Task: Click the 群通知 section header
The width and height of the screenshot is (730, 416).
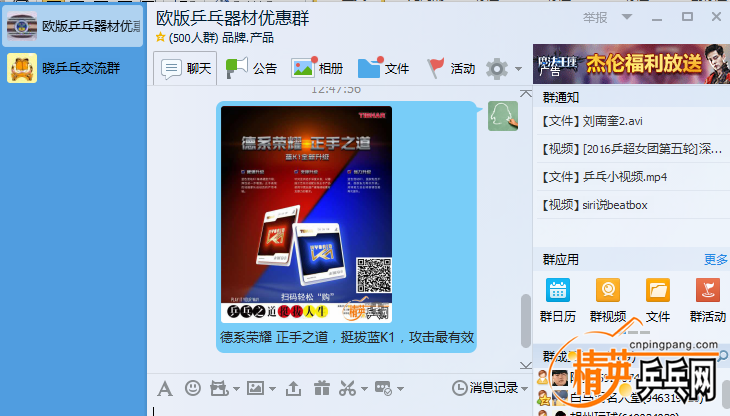Action: (561, 97)
